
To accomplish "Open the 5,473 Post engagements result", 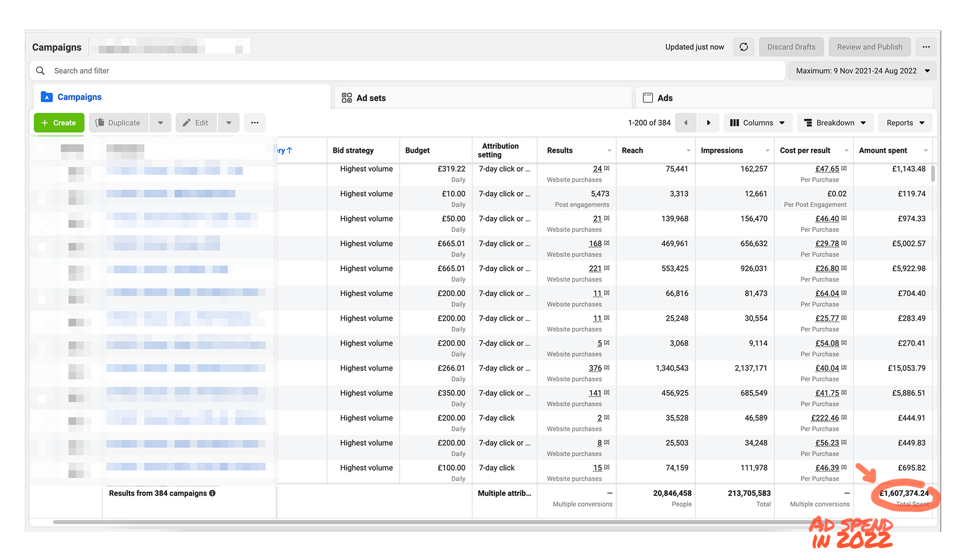I will [x=600, y=194].
